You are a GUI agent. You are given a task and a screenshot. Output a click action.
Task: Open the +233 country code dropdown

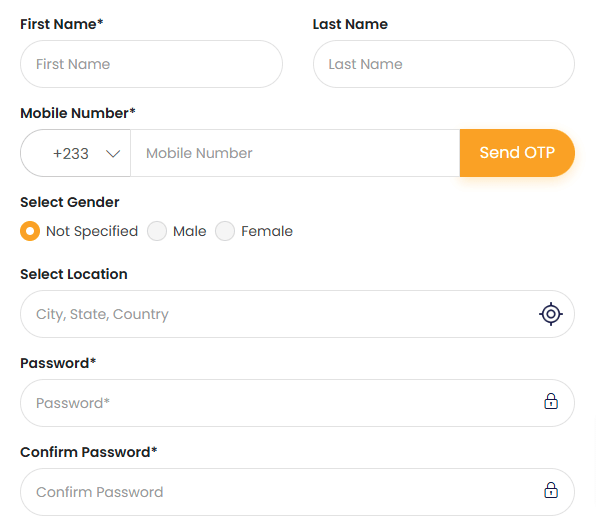point(76,153)
